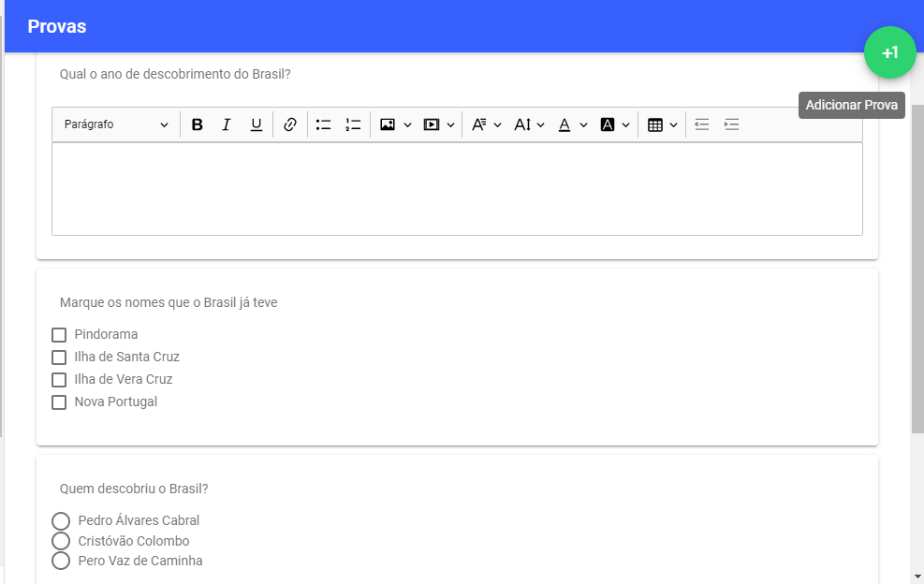This screenshot has width=924, height=584.
Task: Toggle bold formatting in the editor toolbar
Action: click(x=198, y=124)
